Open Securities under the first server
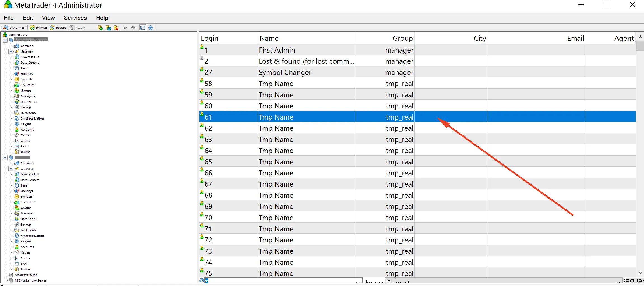 (27, 85)
